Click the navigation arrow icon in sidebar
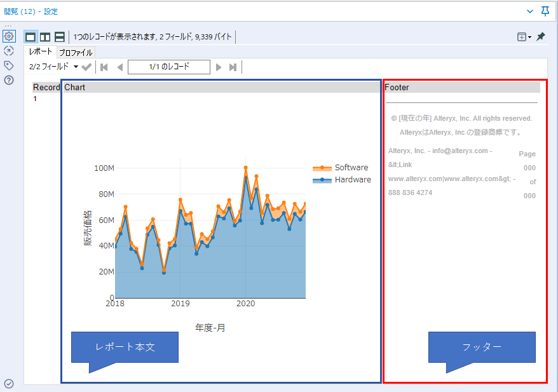 click(x=9, y=51)
